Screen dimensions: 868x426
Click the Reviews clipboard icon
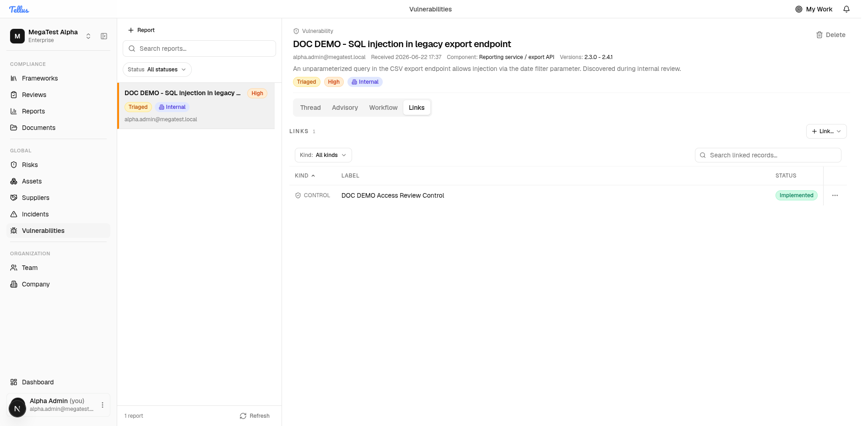14,95
